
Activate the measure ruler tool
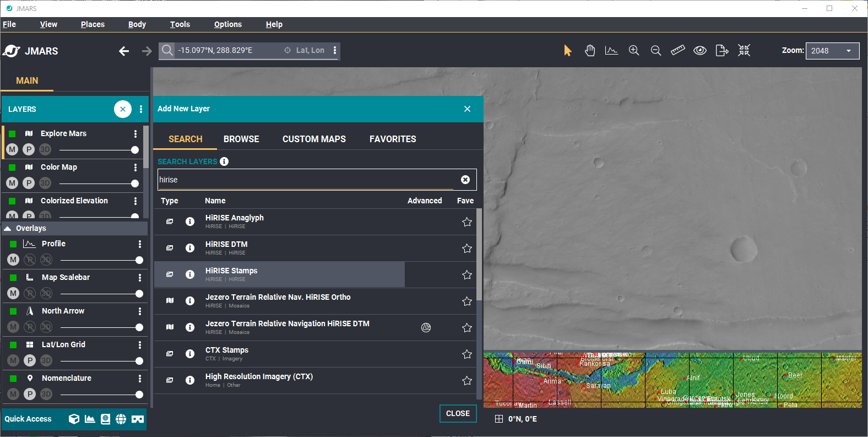[x=678, y=50]
